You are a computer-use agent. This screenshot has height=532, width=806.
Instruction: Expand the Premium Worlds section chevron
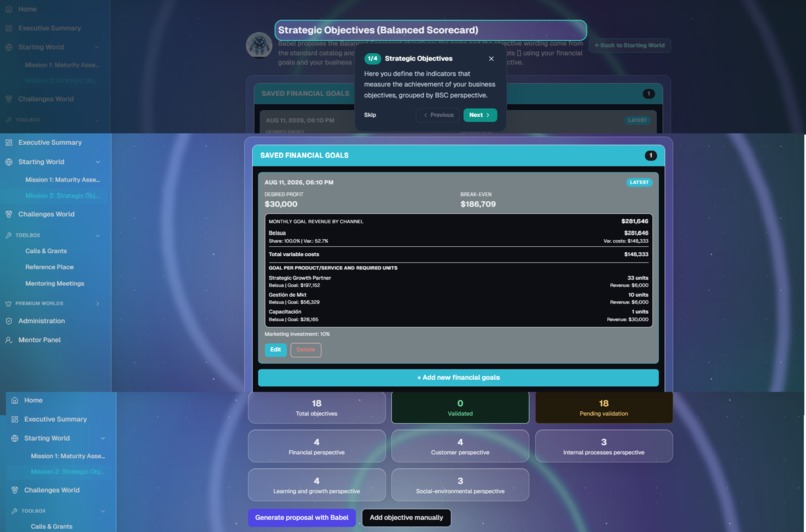click(x=98, y=303)
